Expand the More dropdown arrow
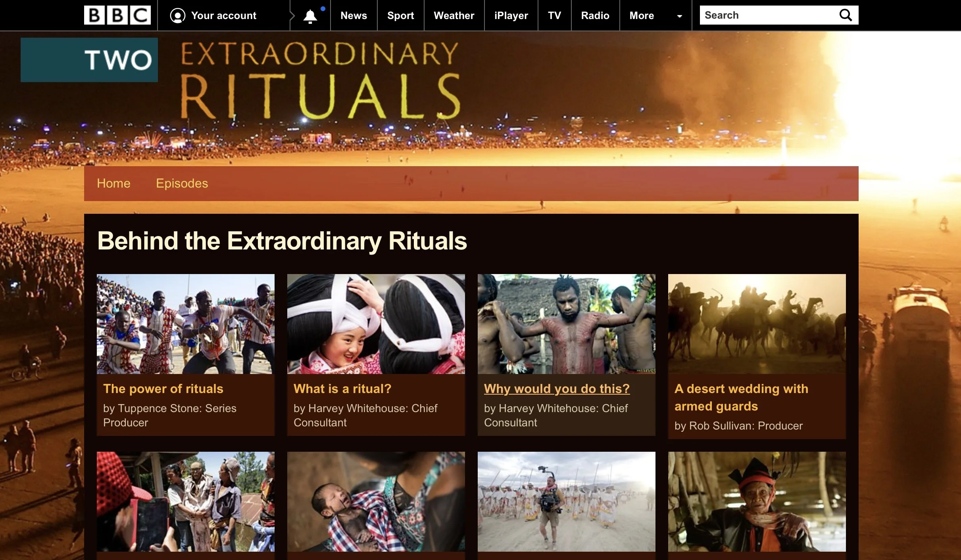Viewport: 961px width, 560px height. point(679,16)
